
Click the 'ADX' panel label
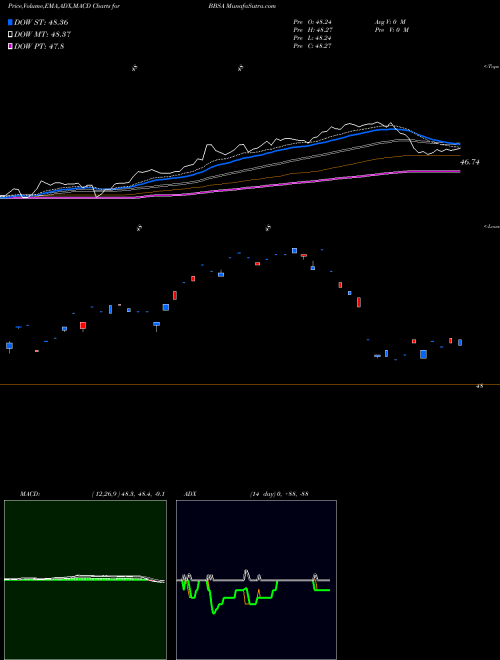click(x=190, y=494)
